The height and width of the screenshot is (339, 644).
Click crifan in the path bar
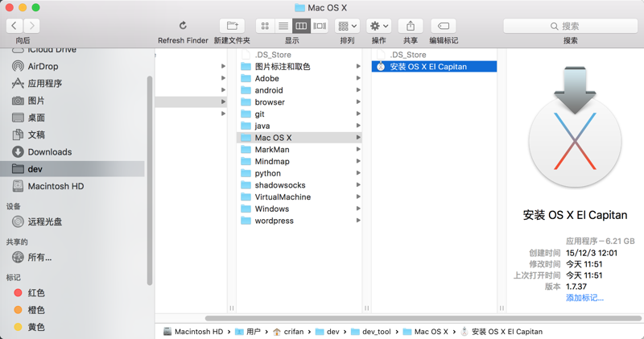point(288,332)
